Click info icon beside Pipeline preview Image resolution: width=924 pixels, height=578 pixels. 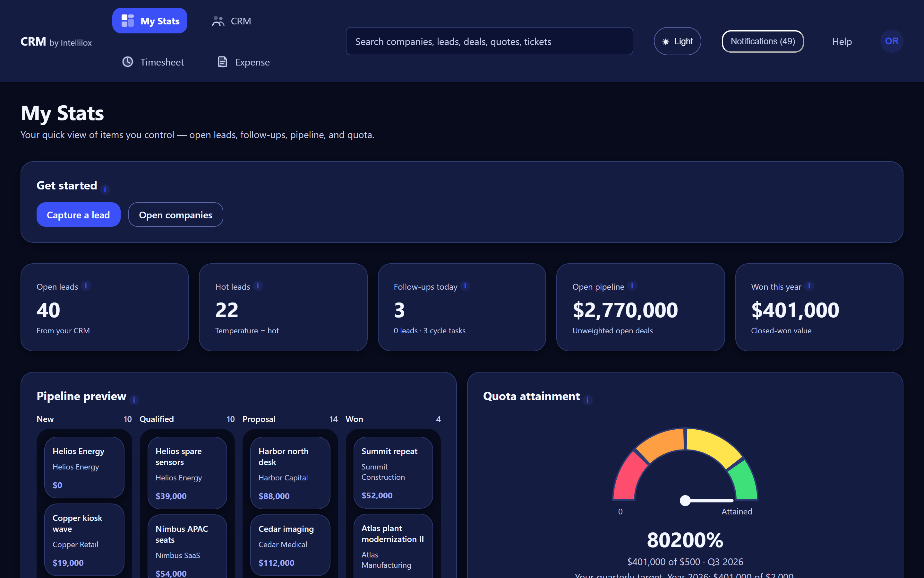[134, 400]
